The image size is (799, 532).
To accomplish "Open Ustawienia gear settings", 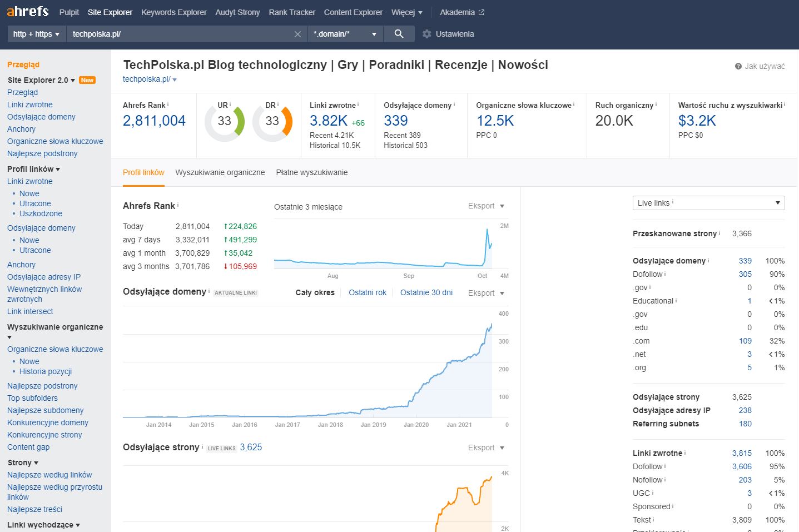I will pos(448,34).
